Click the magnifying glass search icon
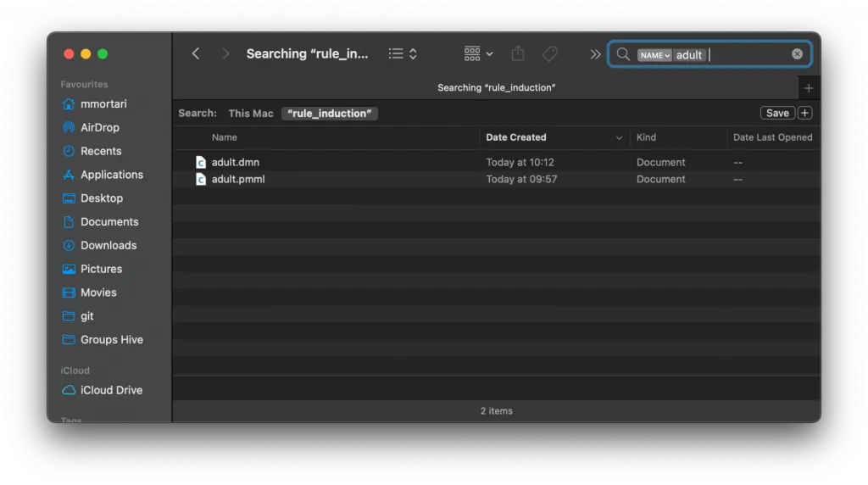868x485 pixels. pyautogui.click(x=623, y=54)
